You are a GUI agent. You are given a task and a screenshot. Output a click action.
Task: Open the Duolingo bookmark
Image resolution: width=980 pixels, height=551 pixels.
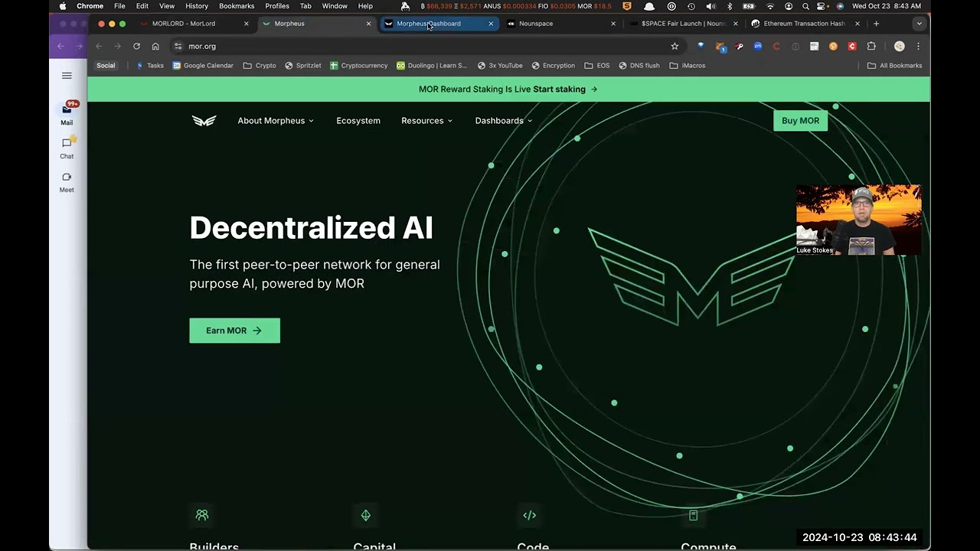[432, 66]
